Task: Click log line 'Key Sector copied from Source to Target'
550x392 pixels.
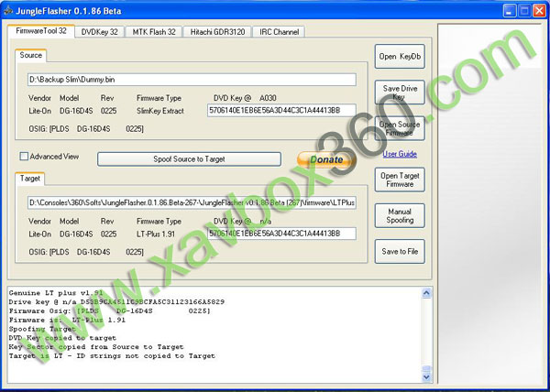Action: point(96,347)
